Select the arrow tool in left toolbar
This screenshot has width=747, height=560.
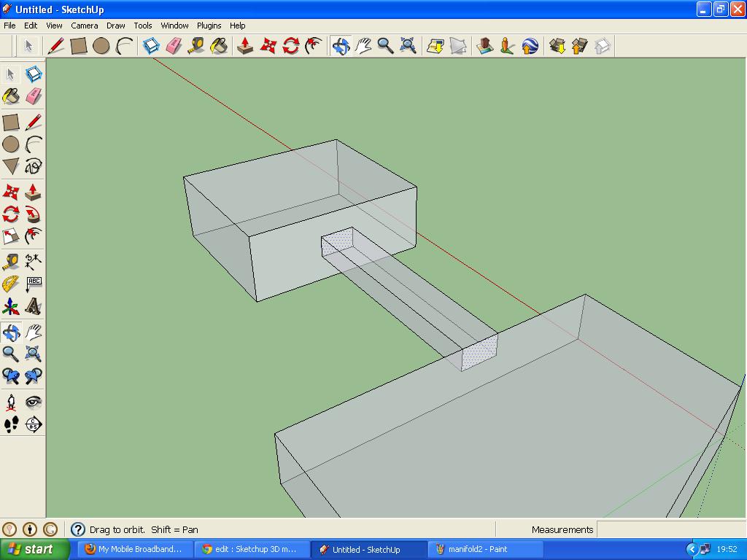(x=11, y=74)
